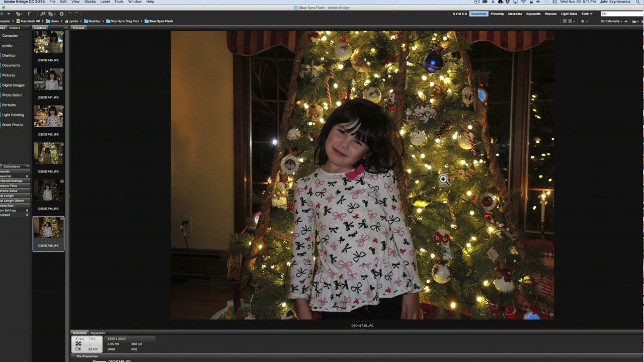
Task: Switch to the Essentials workspace
Action: tap(478, 14)
